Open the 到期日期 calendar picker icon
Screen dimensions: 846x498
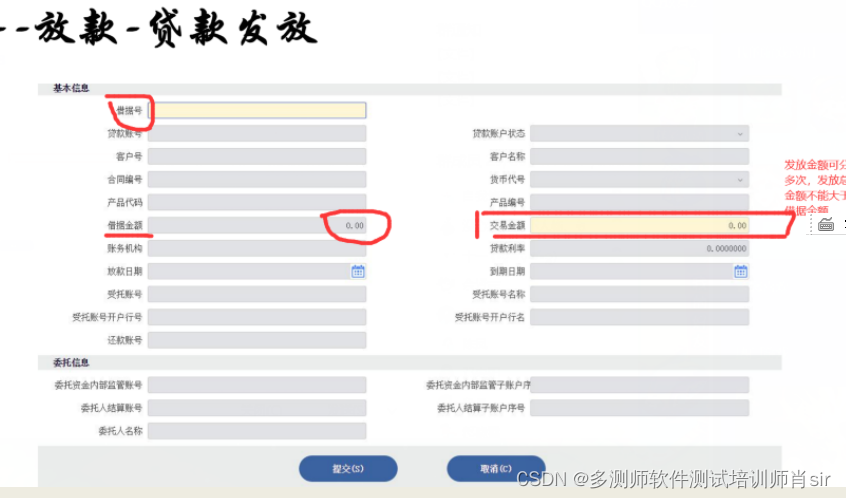tap(740, 271)
